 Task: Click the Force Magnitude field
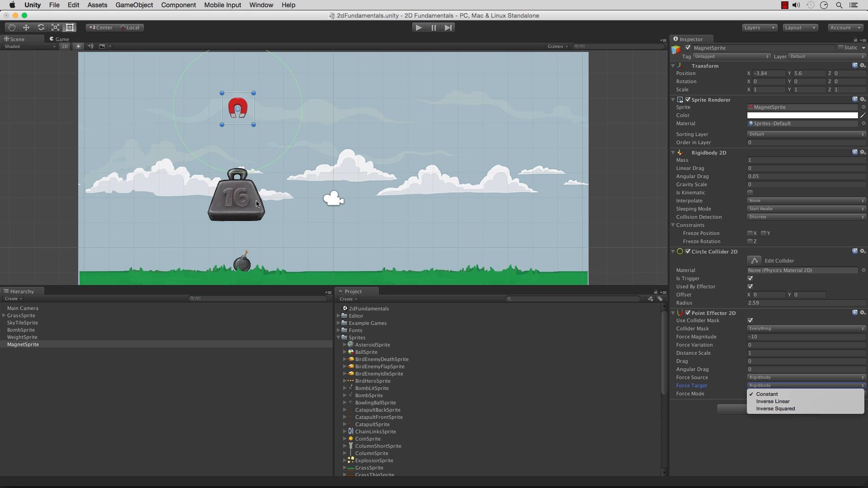806,337
